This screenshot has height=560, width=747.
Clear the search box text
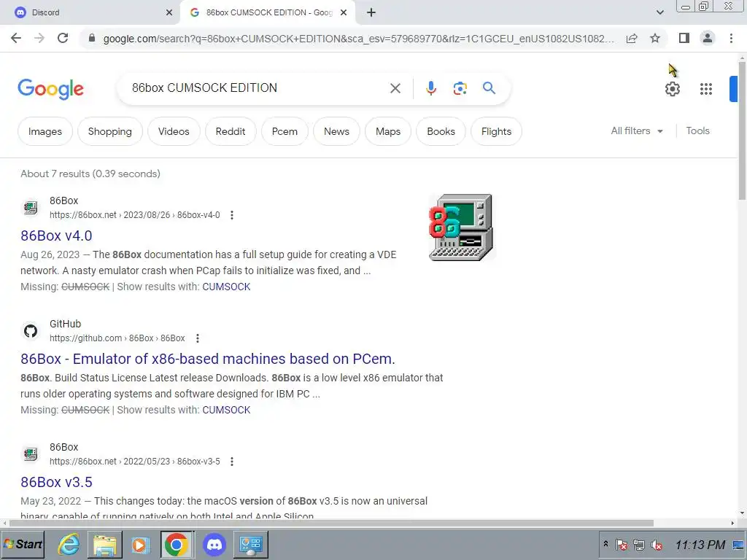pyautogui.click(x=395, y=88)
